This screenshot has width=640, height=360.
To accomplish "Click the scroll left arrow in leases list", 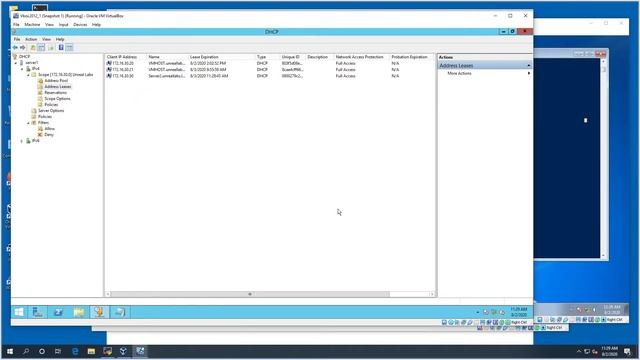I will 108,294.
